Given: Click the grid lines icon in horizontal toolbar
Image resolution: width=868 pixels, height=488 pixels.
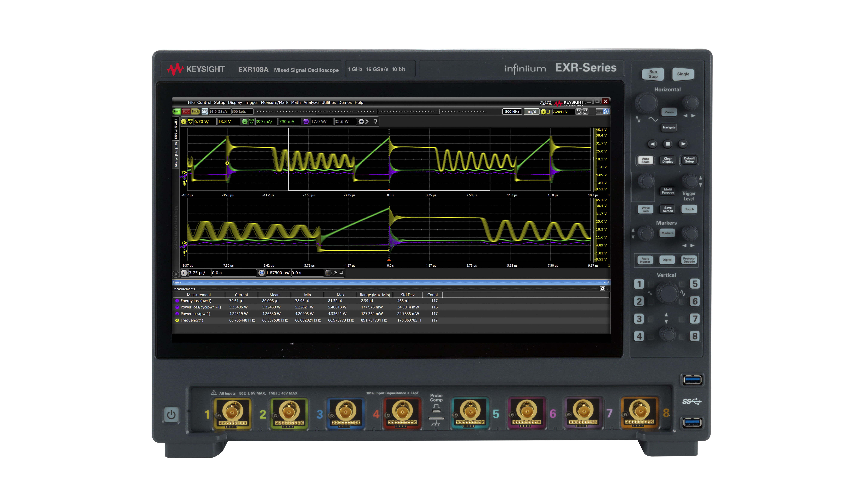Looking at the screenshot, I should pos(328,273).
